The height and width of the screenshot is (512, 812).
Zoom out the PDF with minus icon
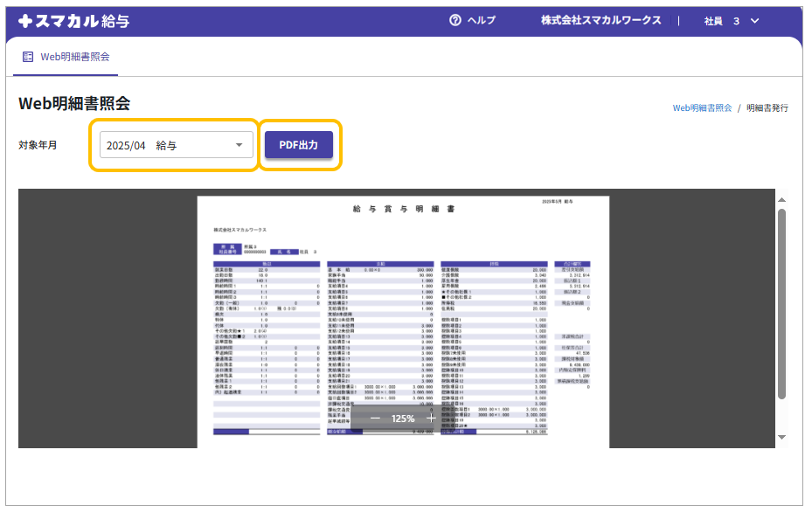[x=375, y=419]
